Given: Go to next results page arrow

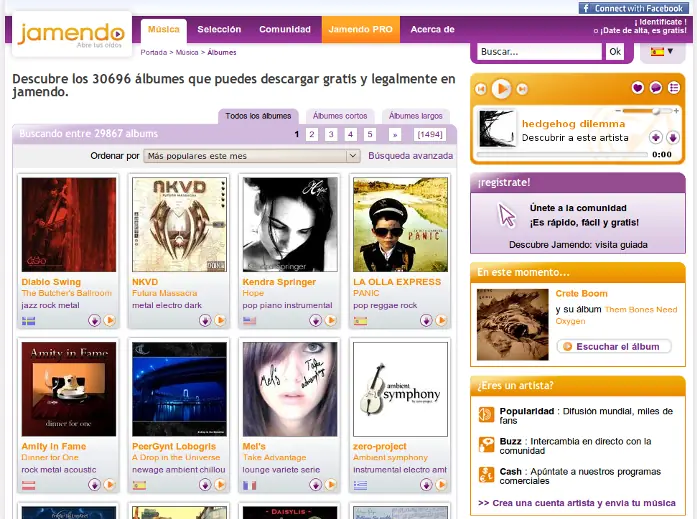Looking at the screenshot, I should click(395, 134).
